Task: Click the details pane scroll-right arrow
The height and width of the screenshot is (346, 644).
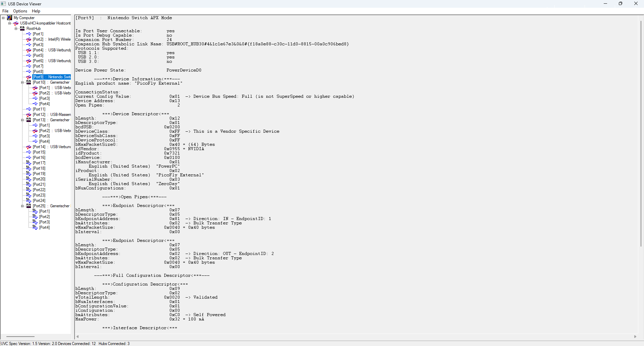Action: [x=635, y=337]
